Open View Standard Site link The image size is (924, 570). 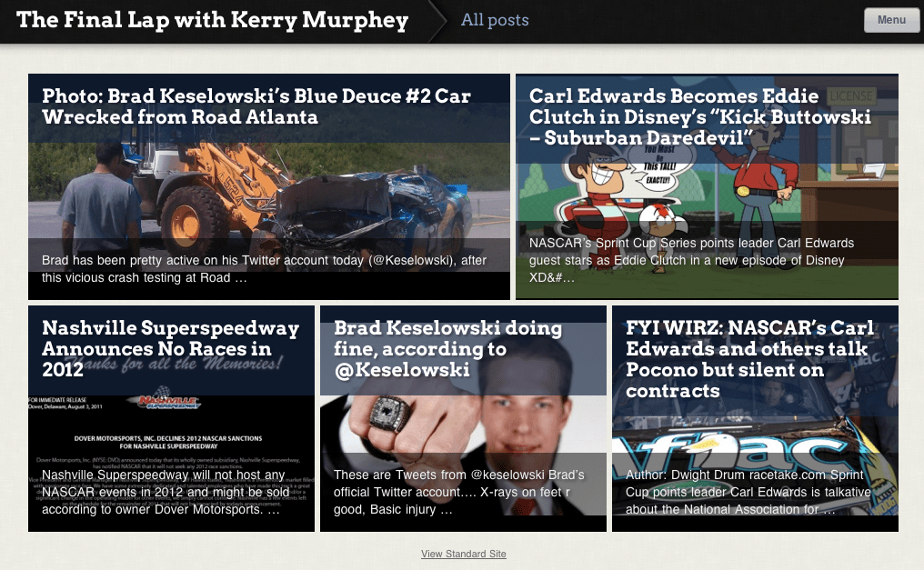click(x=463, y=554)
